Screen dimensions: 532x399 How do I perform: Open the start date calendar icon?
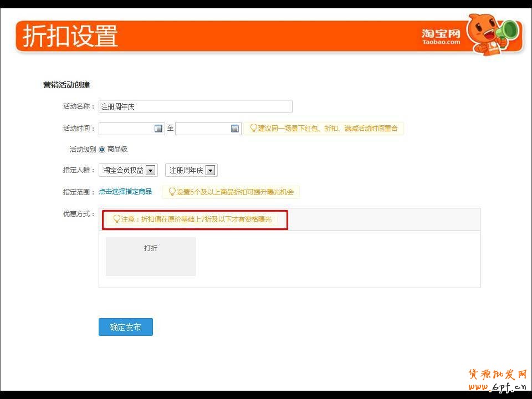tap(158, 129)
